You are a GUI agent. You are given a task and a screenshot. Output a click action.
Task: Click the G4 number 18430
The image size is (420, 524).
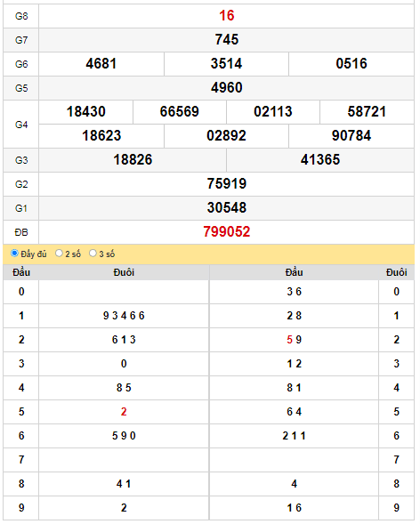(x=86, y=112)
